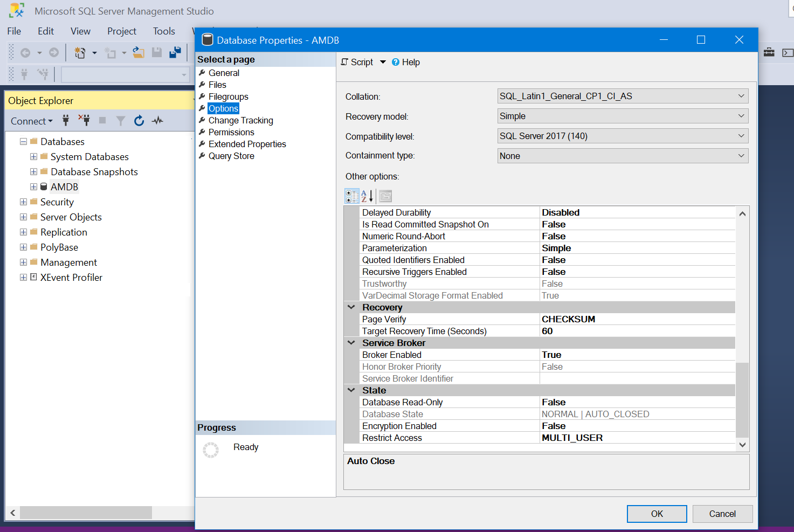Open the Query Store page
The height and width of the screenshot is (532, 794).
(231, 156)
